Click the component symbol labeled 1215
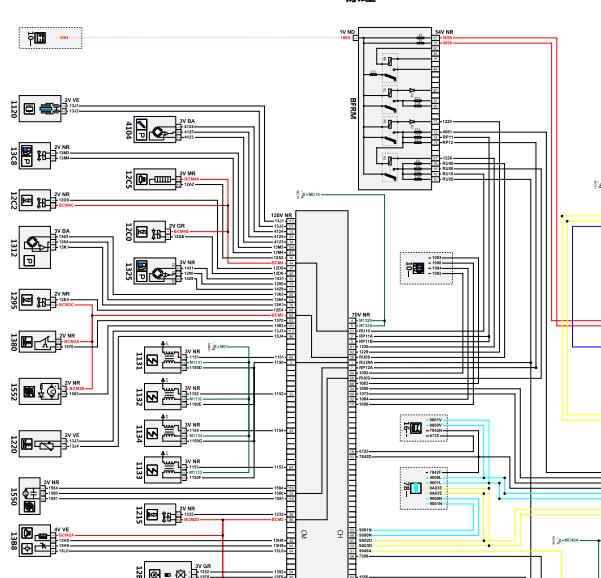This screenshot has width=601, height=578. (160, 514)
